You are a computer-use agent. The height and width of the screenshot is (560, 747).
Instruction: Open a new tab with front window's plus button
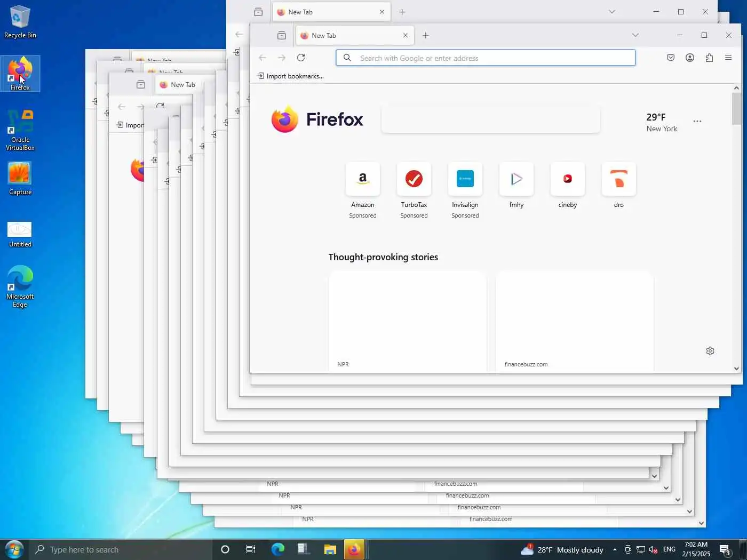(425, 35)
